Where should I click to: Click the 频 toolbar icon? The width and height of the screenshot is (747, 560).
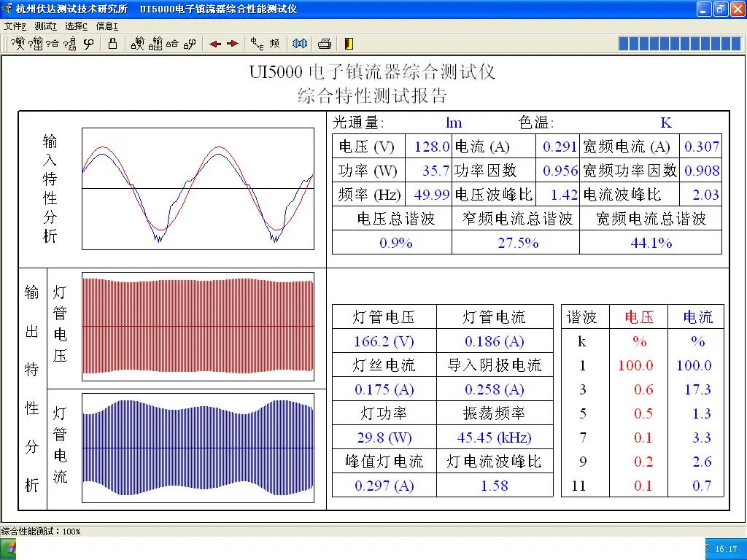point(274,44)
